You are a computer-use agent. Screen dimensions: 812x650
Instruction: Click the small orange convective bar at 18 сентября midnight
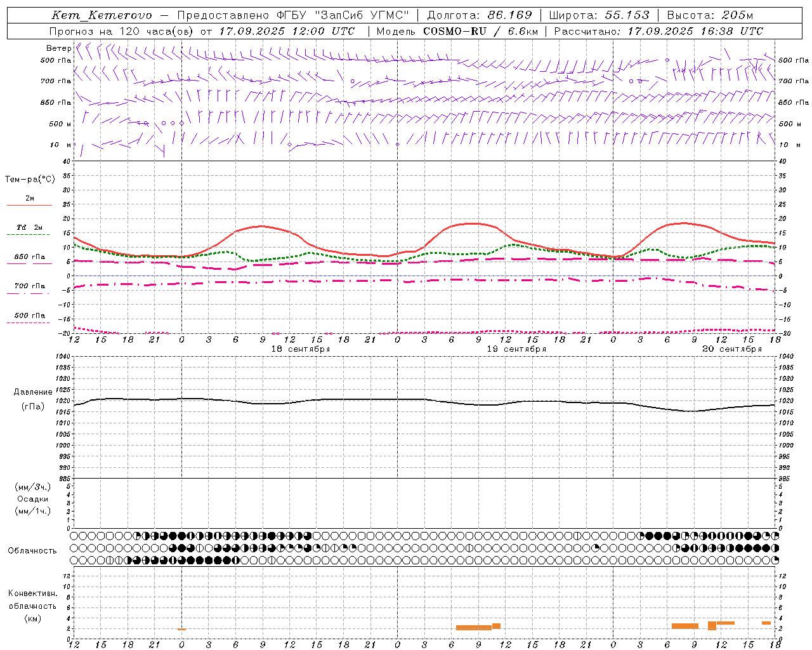pos(181,629)
